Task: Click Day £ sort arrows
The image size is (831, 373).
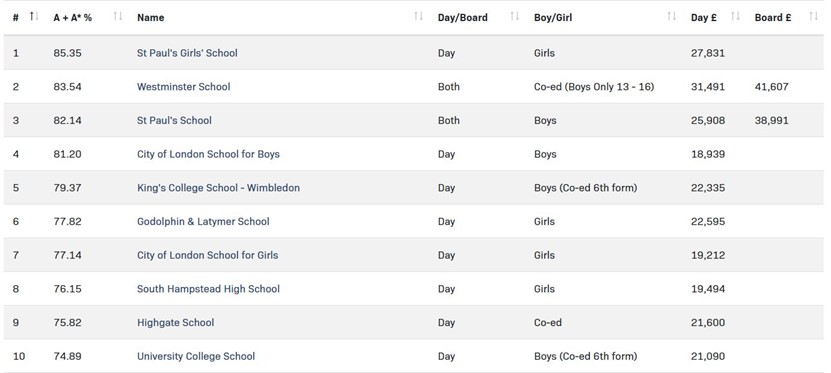Action: (x=735, y=17)
